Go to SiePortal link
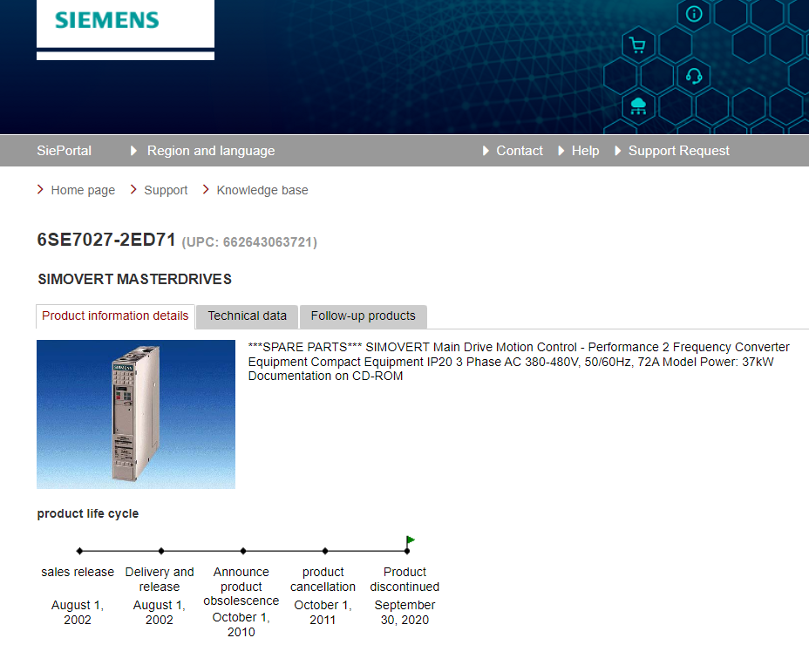This screenshot has width=809, height=672. coord(64,151)
